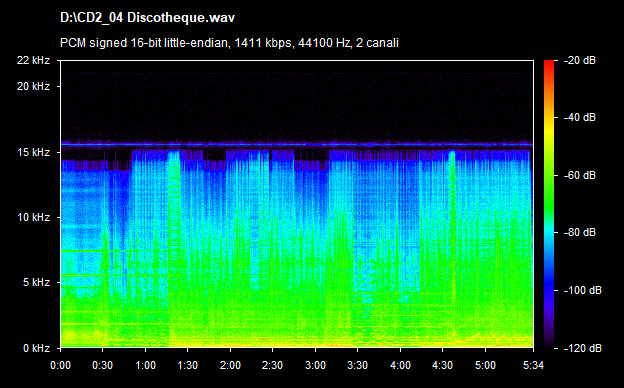Click the -20 dB scale label
The image size is (624, 388).
580,60
